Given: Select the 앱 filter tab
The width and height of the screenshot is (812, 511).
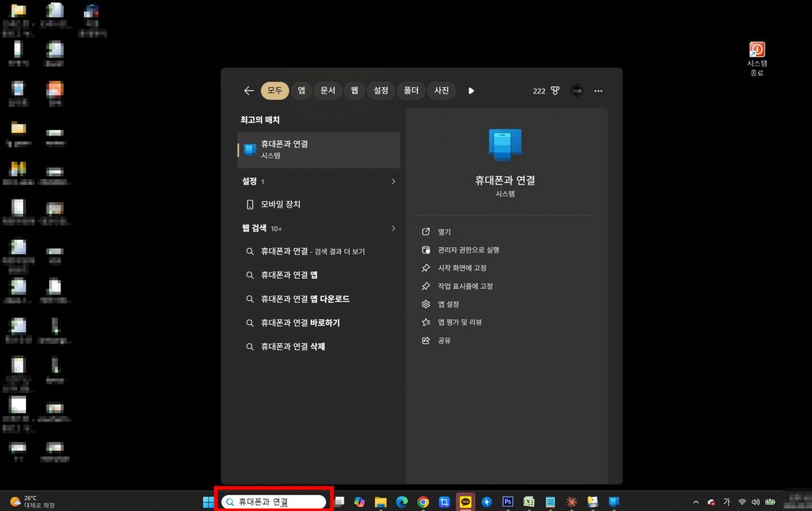Looking at the screenshot, I should coord(301,90).
